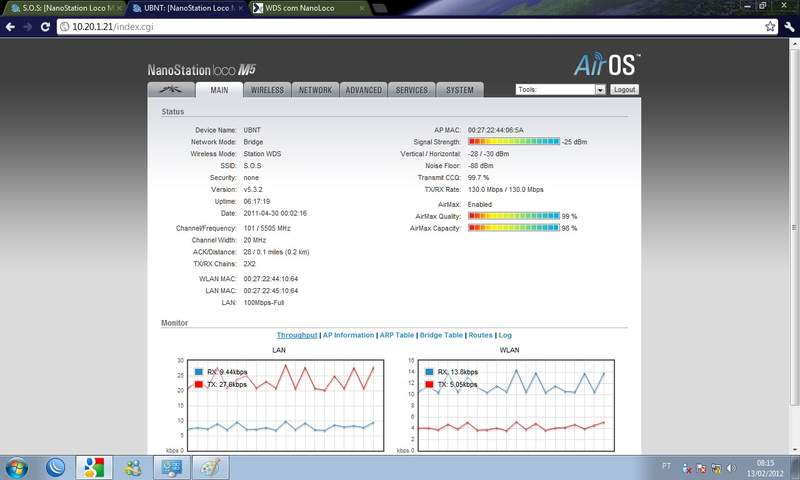Screen dimensions: 800x480
Task: Open the AP Information link
Action: pos(348,335)
